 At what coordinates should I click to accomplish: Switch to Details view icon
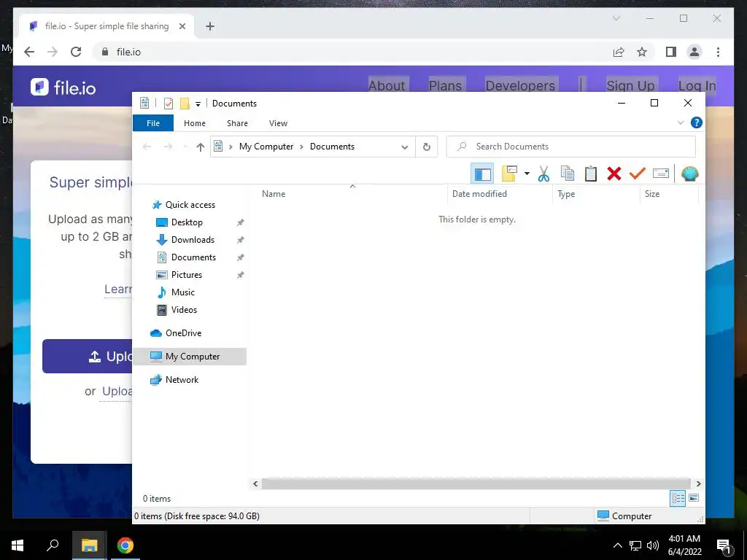678,499
